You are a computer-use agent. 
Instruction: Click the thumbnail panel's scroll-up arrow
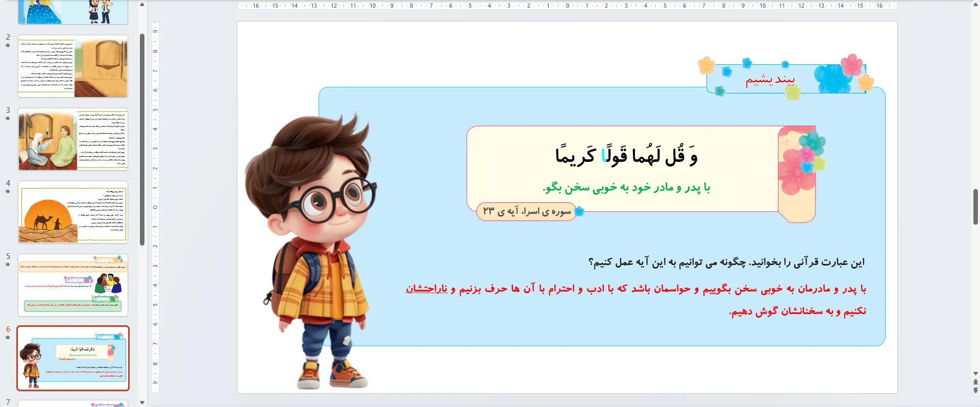point(142,5)
